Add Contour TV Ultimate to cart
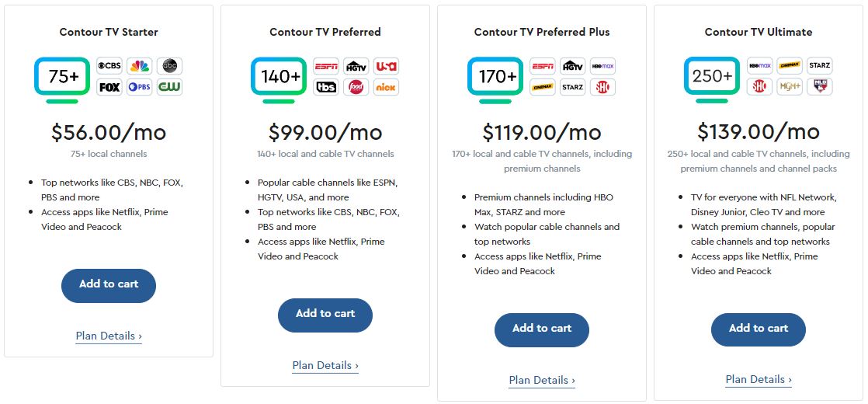868x404 pixels. click(x=759, y=329)
